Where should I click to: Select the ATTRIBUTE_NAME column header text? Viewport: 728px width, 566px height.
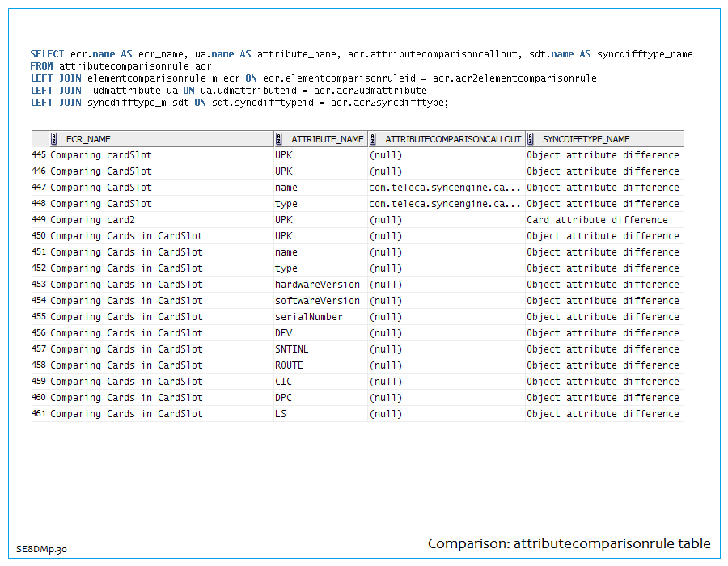[327, 139]
